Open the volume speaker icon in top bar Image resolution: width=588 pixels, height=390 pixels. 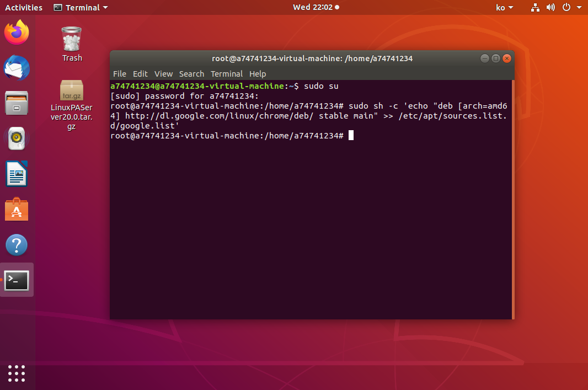550,8
